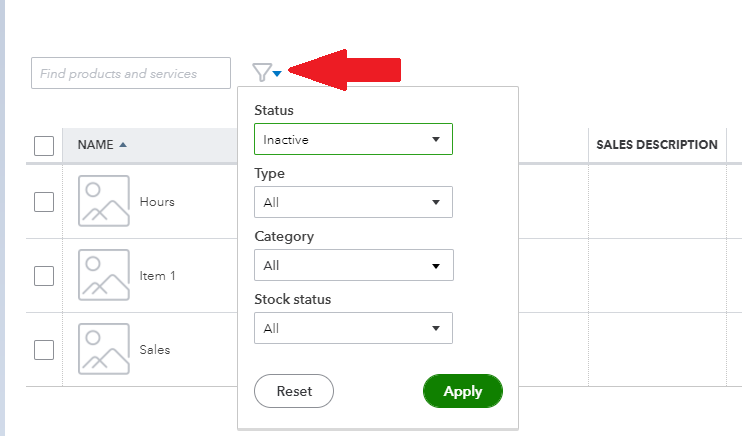Check the Hours row checkbox

pyautogui.click(x=44, y=202)
